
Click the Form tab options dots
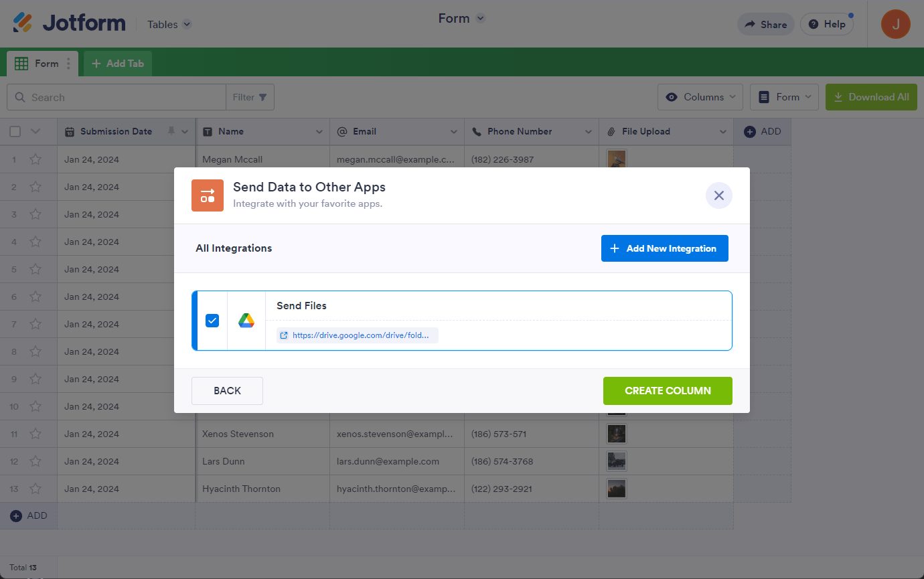point(68,64)
